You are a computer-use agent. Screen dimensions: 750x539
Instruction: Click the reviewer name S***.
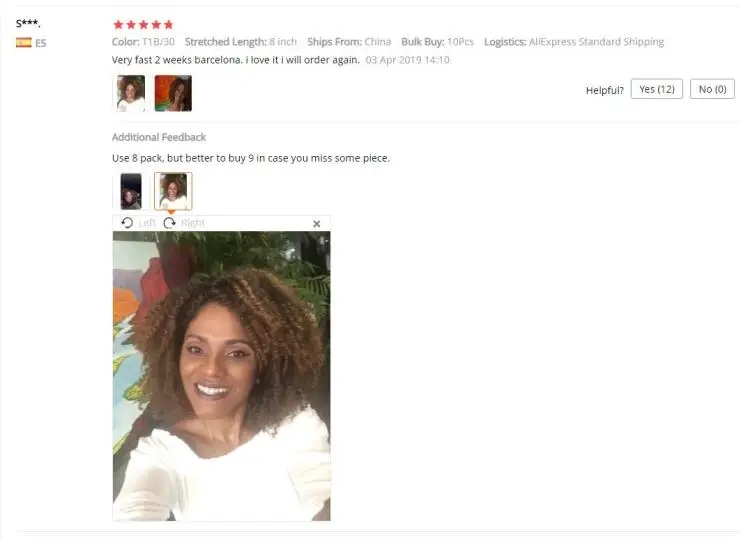28,23
